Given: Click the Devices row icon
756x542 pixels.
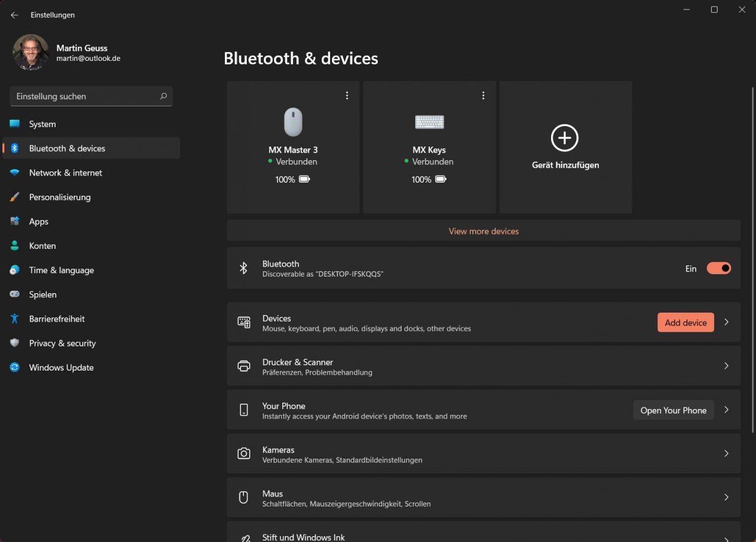Looking at the screenshot, I should pos(243,322).
